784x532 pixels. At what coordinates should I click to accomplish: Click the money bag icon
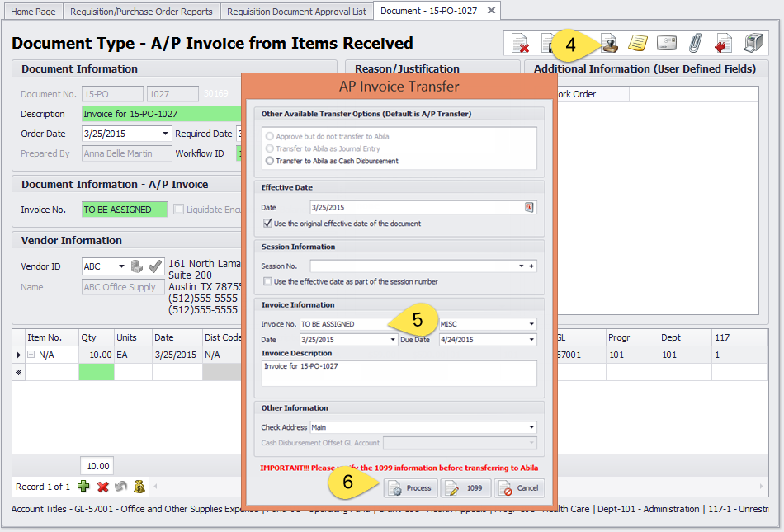coord(139,487)
